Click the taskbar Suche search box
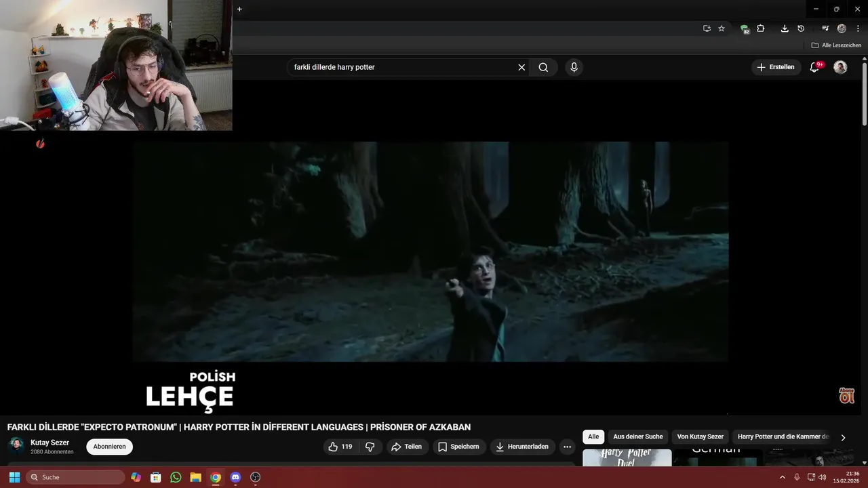 click(75, 477)
